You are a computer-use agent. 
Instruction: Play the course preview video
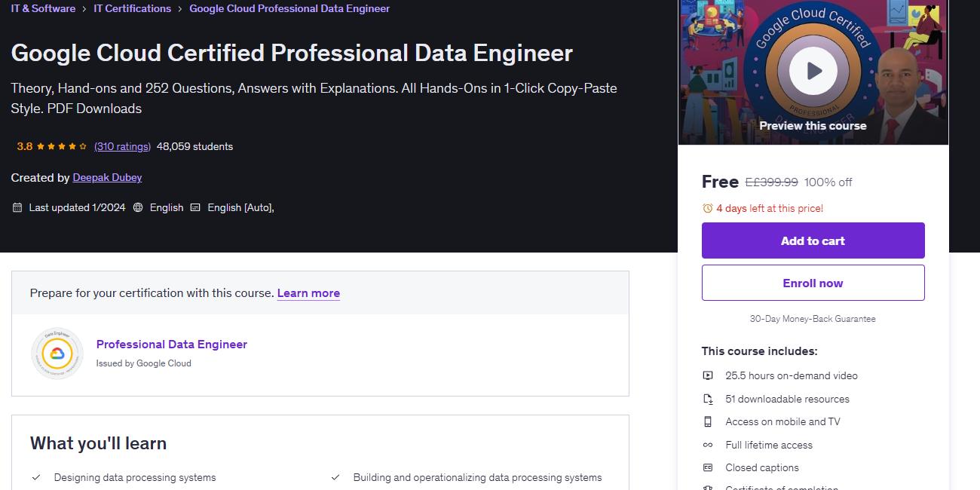[813, 71]
